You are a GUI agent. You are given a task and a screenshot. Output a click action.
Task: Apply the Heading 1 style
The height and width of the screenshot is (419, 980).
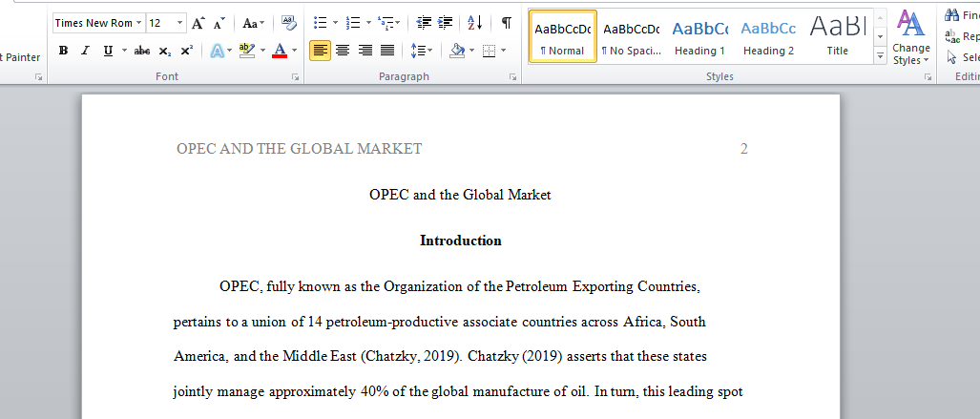[x=700, y=37]
